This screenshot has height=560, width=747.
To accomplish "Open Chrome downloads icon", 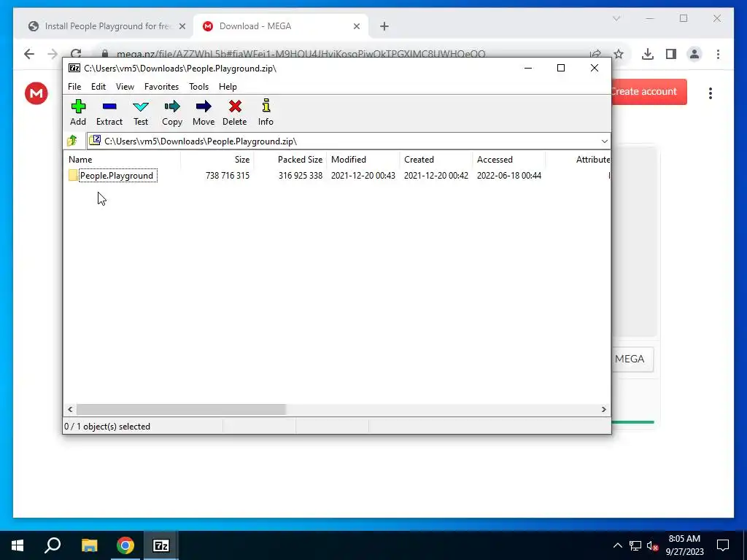I will point(648,54).
